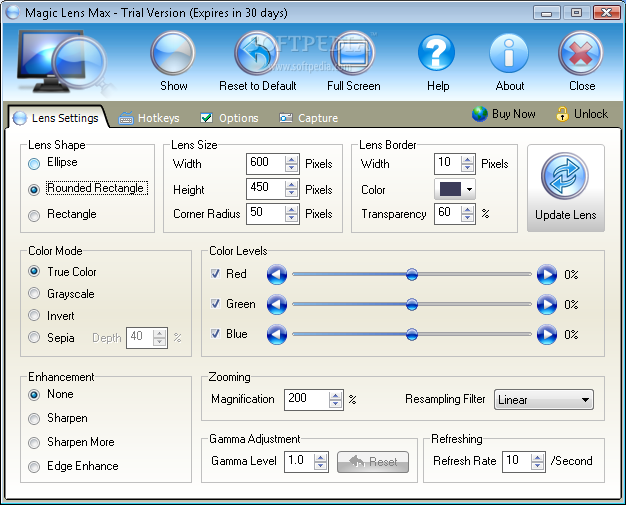Viewport: 626px width, 505px height.
Task: Toggle the Blue channel checkbox
Action: (x=215, y=333)
